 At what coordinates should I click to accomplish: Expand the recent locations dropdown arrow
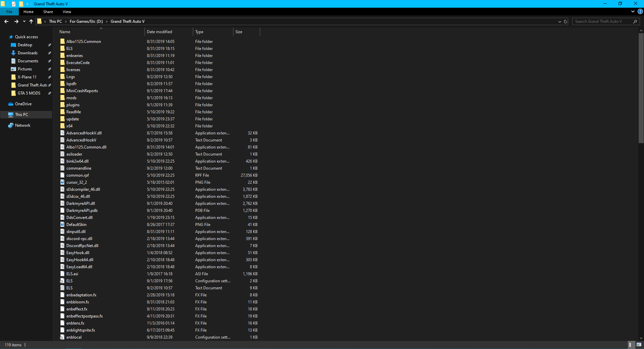24,21
